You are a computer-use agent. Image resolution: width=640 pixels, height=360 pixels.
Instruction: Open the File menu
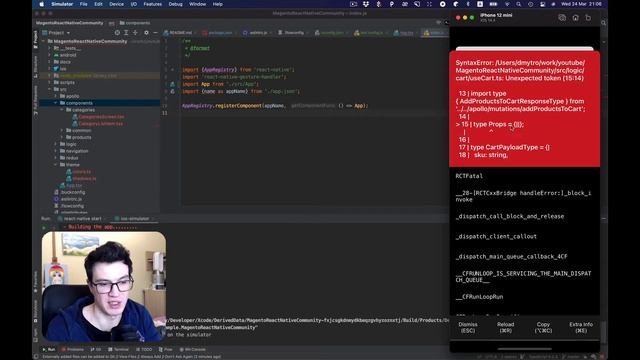click(x=84, y=4)
